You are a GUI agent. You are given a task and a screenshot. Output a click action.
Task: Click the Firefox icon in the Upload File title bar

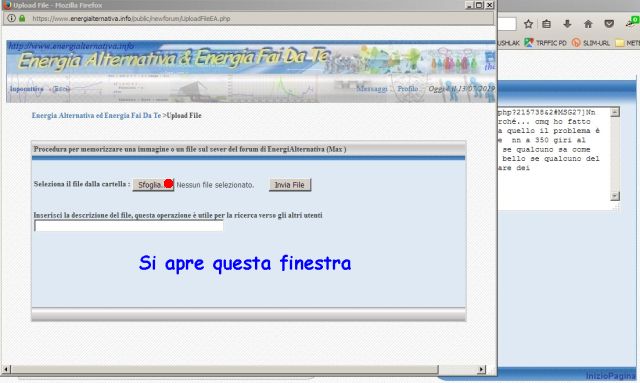(7, 5)
